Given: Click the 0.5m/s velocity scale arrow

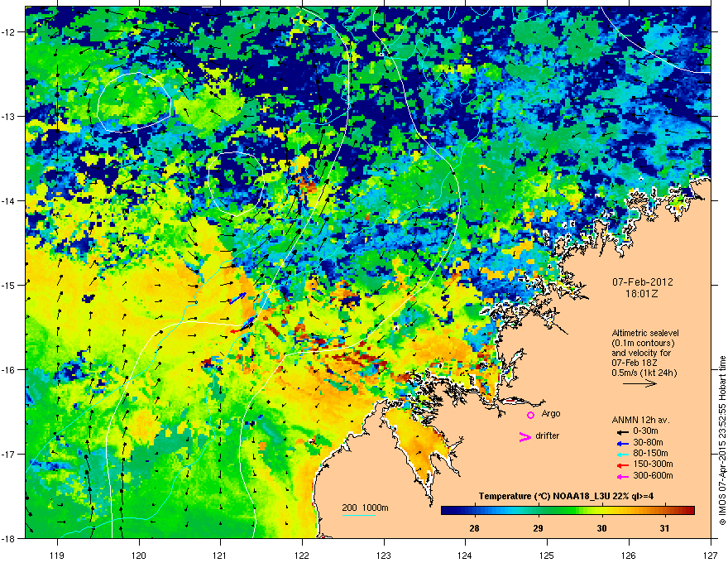Looking at the screenshot, I should pos(639,383).
